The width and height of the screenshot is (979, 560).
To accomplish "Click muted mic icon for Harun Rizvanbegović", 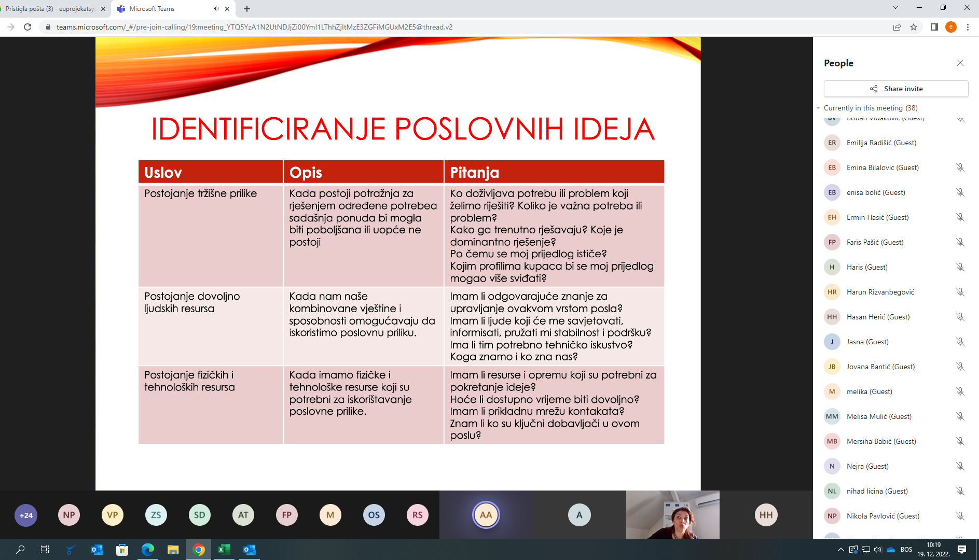I will (960, 292).
